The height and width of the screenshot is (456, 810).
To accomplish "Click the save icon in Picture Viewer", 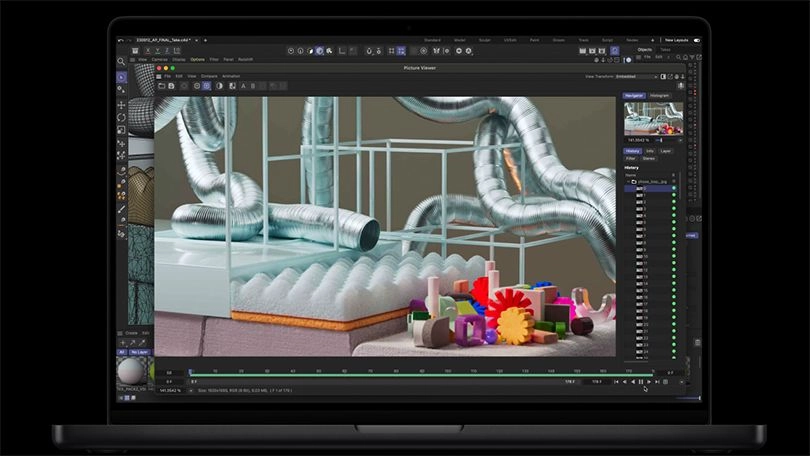I will click(171, 86).
